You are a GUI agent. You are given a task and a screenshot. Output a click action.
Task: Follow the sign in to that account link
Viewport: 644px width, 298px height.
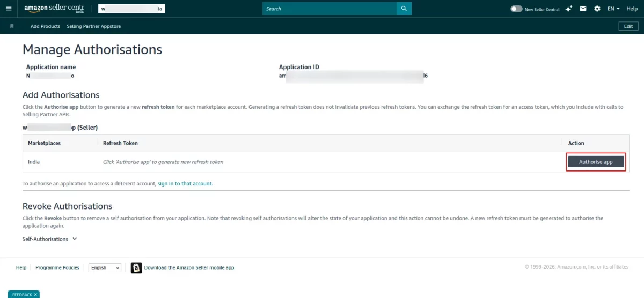185,183
